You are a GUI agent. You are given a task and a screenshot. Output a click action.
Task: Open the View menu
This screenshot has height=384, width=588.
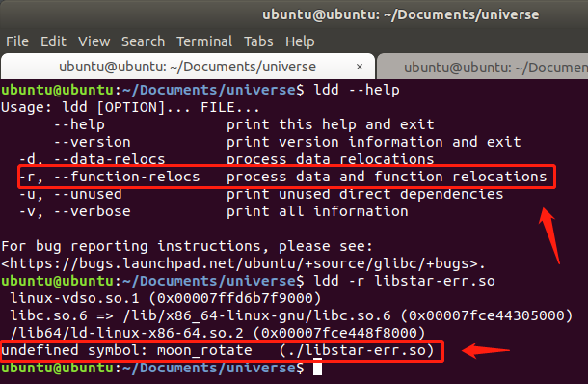pos(94,41)
